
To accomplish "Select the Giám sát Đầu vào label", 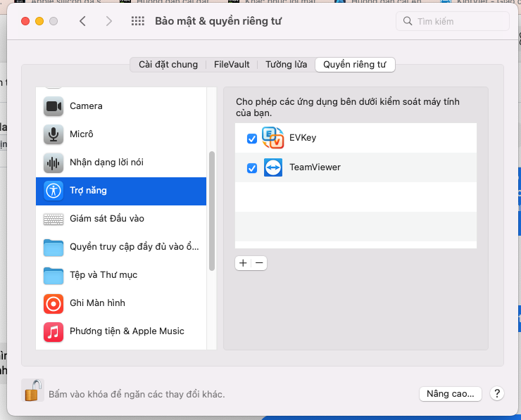I will pos(107,219).
